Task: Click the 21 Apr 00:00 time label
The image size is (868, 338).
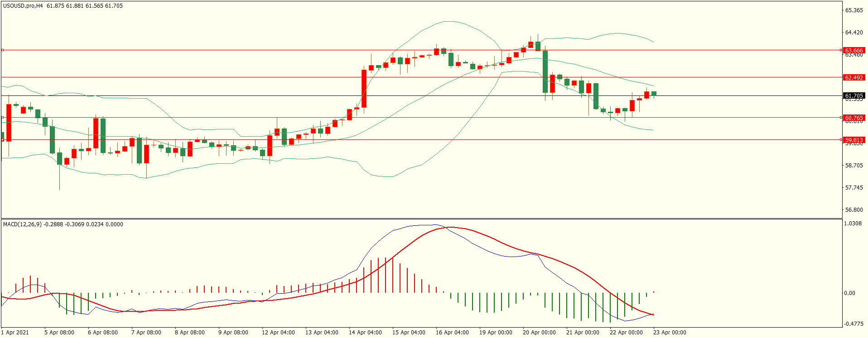Action: click(583, 333)
